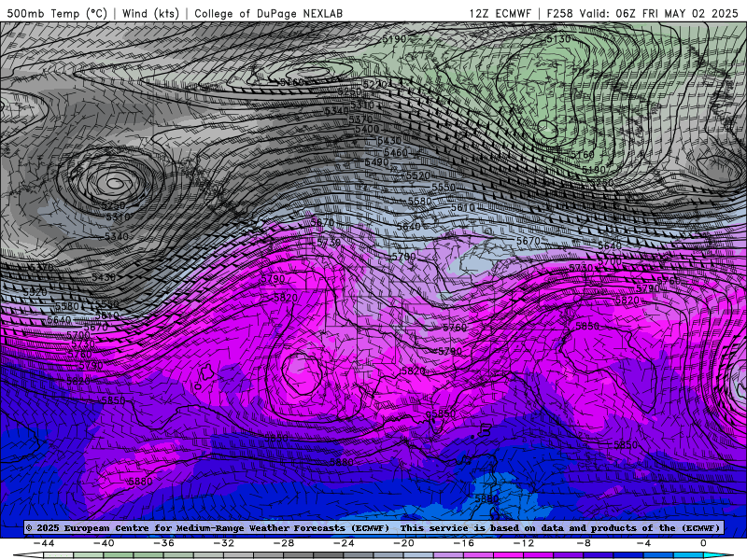Click the '5460' height contour label
Viewport: 747px width, 560px height.
tap(396, 152)
